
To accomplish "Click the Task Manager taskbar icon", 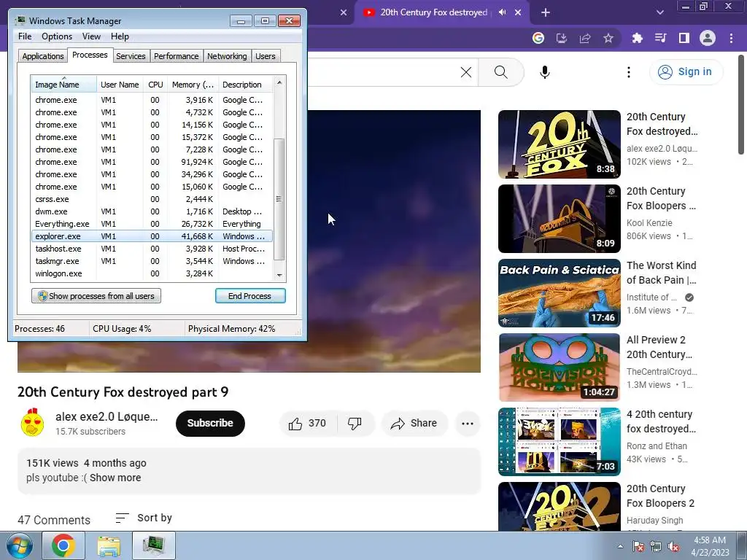I will 154,545.
